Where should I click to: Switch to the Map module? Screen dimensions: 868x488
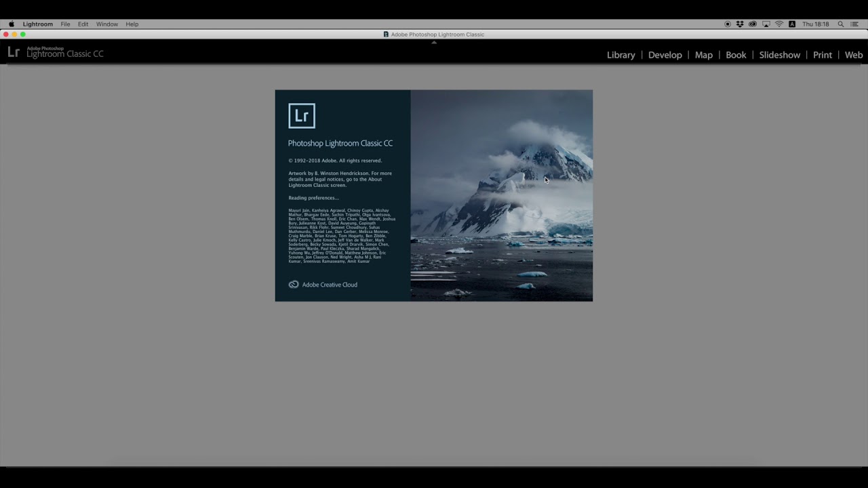coord(704,55)
